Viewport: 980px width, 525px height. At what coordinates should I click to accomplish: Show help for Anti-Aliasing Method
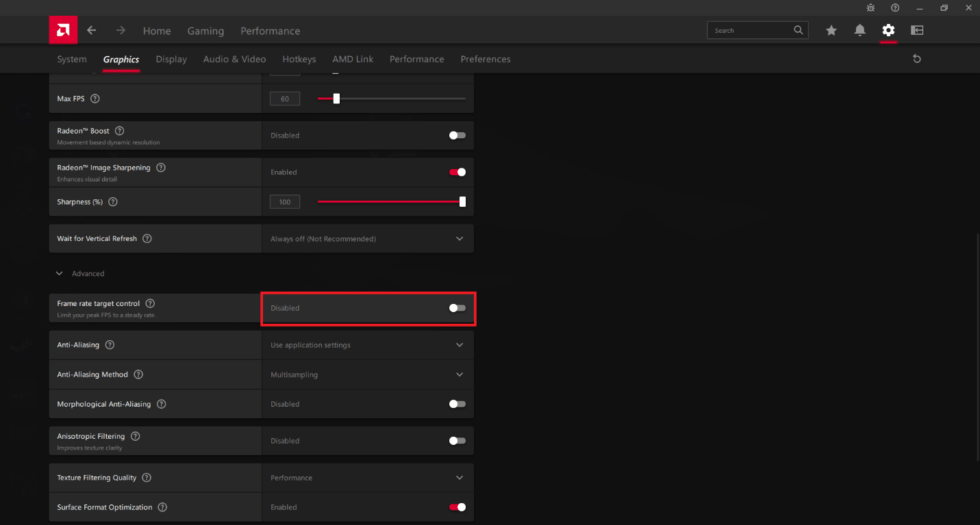[x=138, y=374]
